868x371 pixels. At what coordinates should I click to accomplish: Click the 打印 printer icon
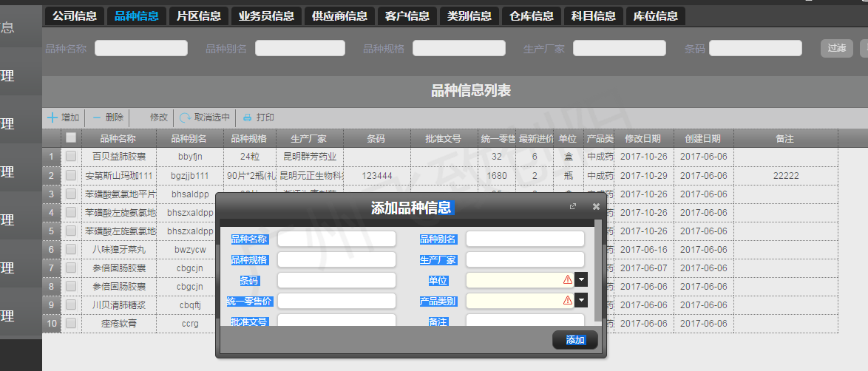pos(248,118)
